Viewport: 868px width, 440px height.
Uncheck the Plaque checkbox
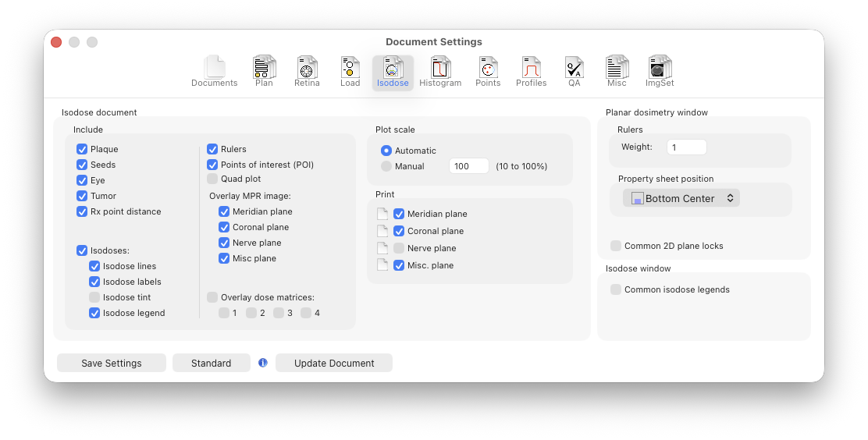82,149
